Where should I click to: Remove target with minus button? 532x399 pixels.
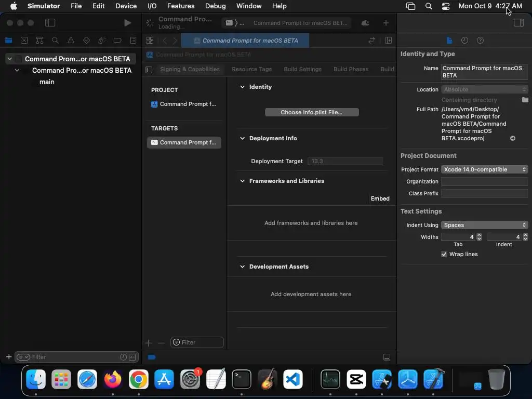[x=161, y=343]
